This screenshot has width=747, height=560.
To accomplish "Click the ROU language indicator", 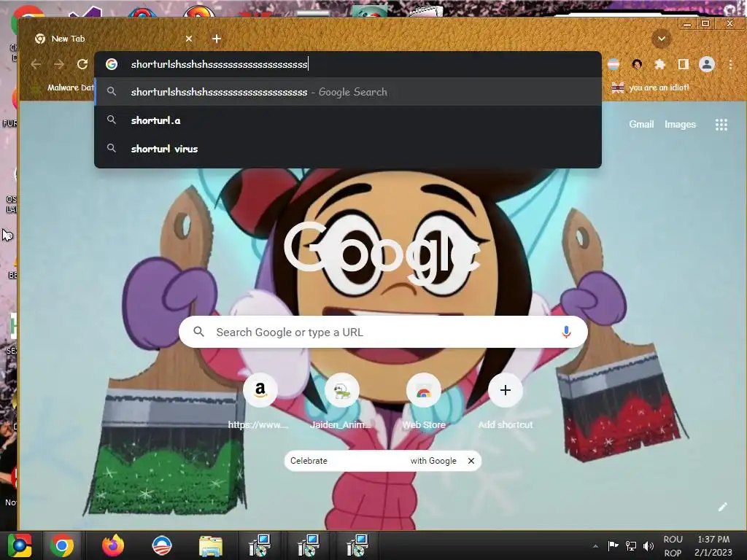I will (673, 540).
